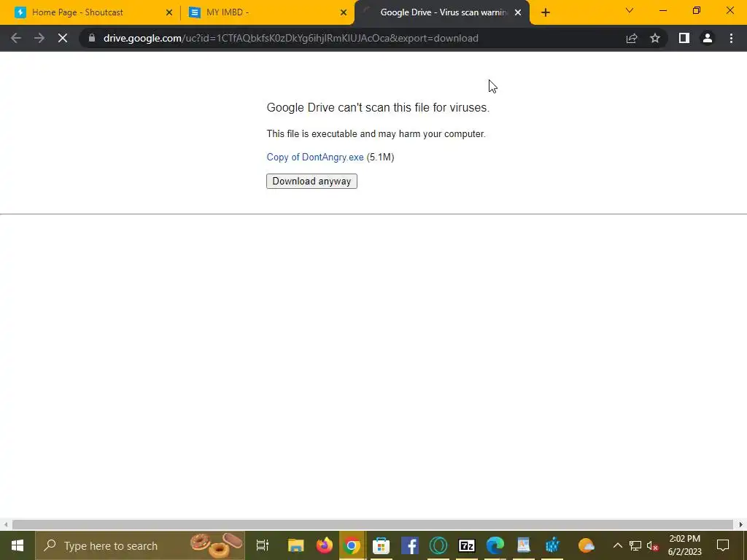This screenshot has height=560, width=747.
Task: Open the green circle taskbar app
Action: (x=438, y=545)
